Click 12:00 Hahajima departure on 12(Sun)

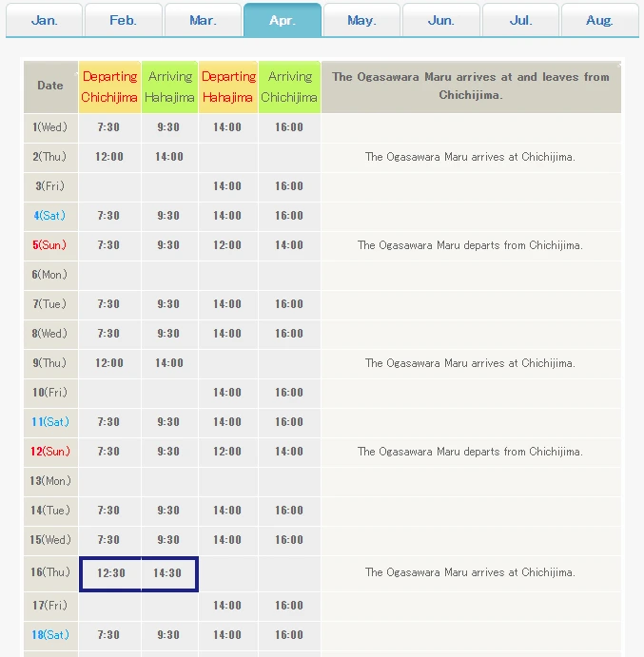click(227, 452)
